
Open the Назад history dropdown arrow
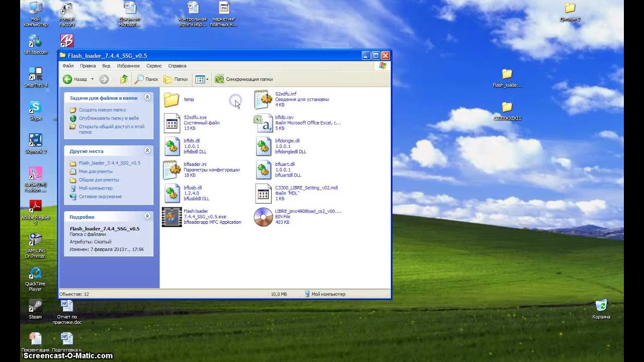[92, 79]
